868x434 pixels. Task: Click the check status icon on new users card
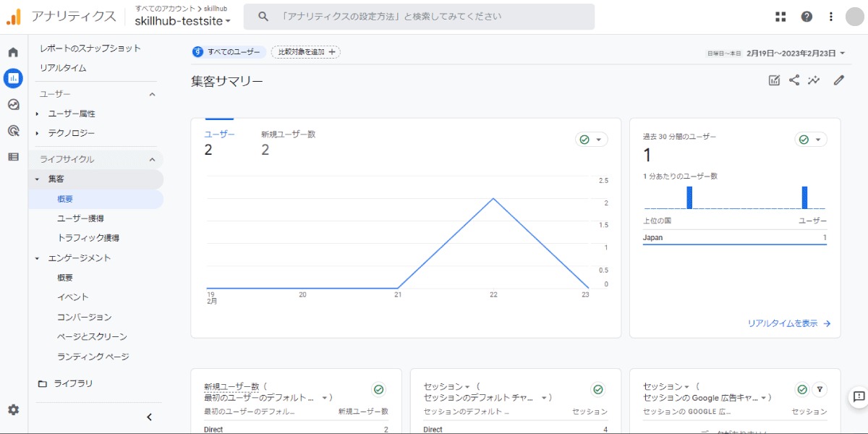coord(378,389)
